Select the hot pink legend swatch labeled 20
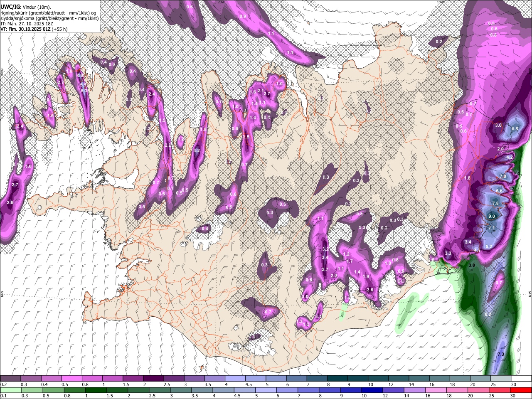 coord(479,390)
